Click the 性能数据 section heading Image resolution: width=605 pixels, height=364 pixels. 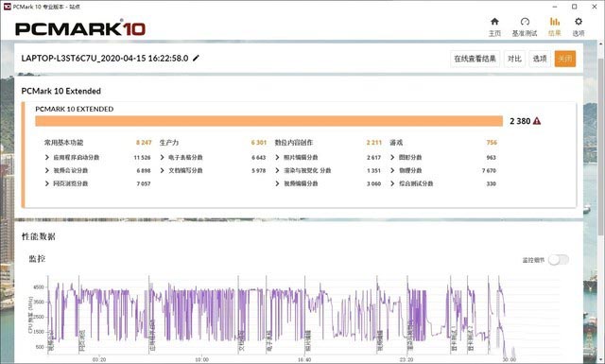coord(38,236)
